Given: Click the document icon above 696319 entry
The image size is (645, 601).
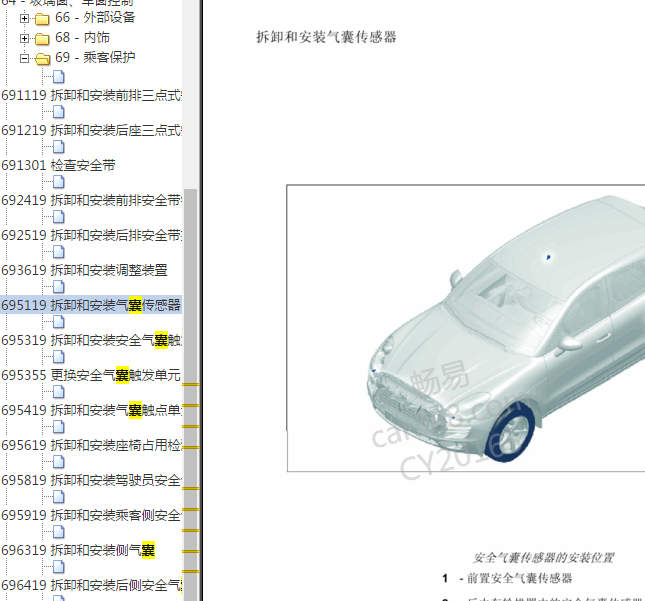Looking at the screenshot, I should click(59, 531).
